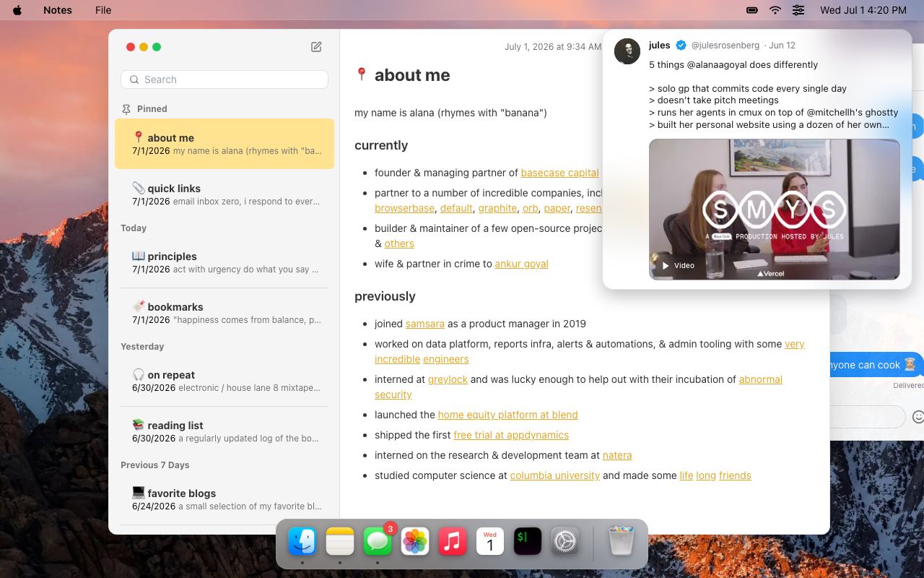
Task: Launch Music from the dock
Action: 453,541
